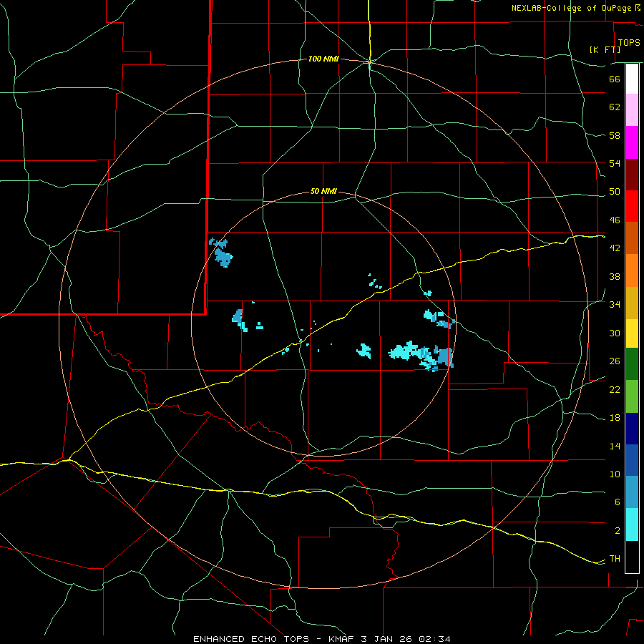
Task: Click the cyan 2-6 kft legend swatch
Action: tap(632, 525)
